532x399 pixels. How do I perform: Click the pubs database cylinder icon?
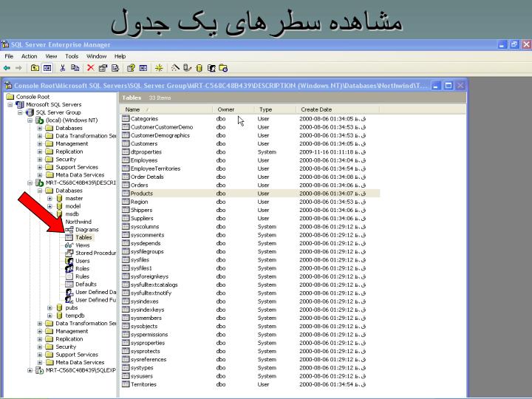tap(59, 307)
